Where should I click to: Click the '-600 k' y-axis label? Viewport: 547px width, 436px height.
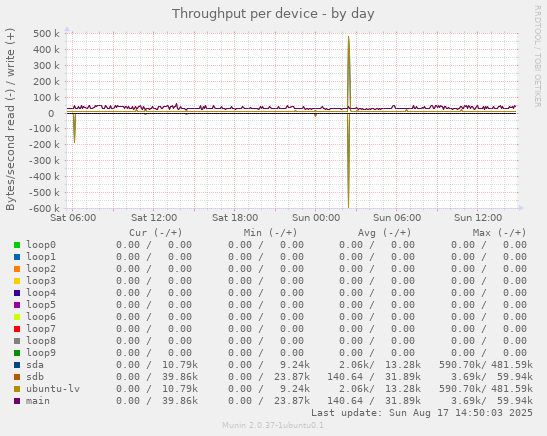44,209
